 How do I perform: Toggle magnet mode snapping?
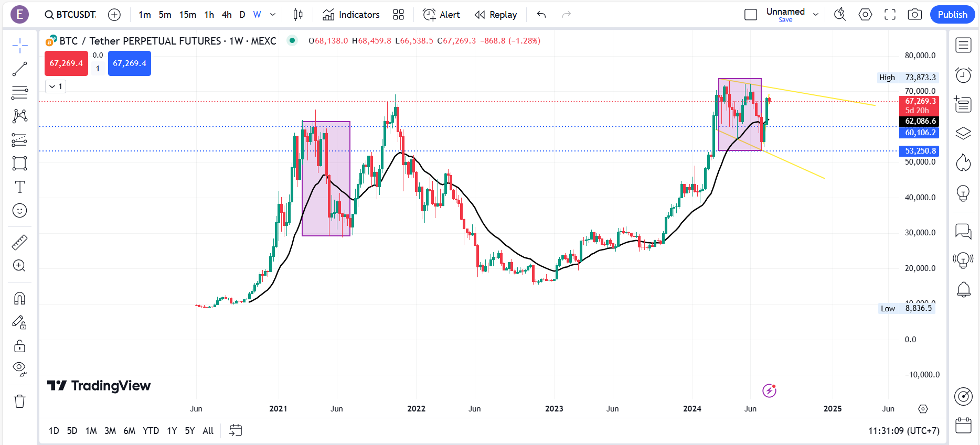(20, 298)
